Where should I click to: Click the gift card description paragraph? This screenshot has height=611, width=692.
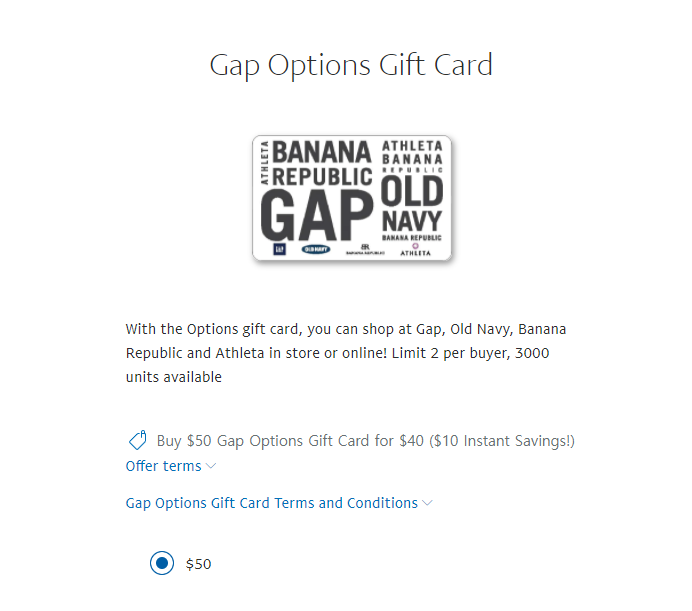tap(346, 353)
